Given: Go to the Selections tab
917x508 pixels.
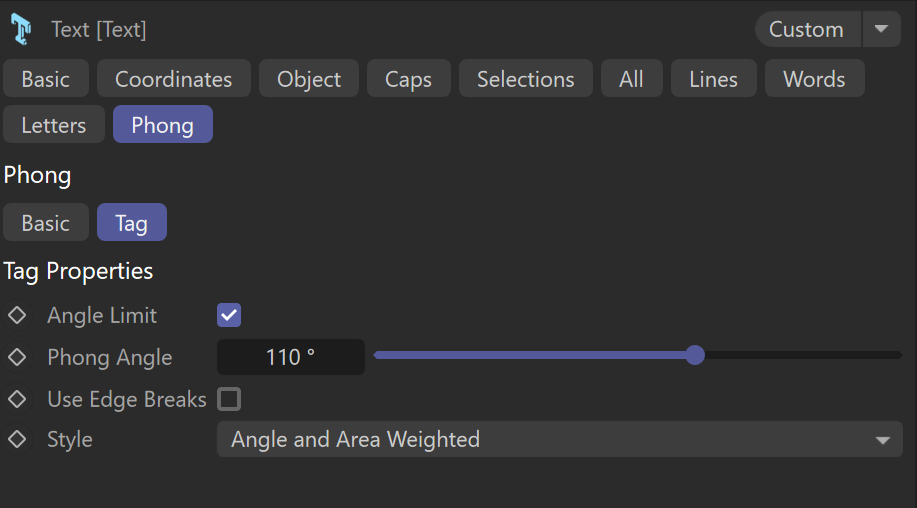Looking at the screenshot, I should pyautogui.click(x=526, y=78).
